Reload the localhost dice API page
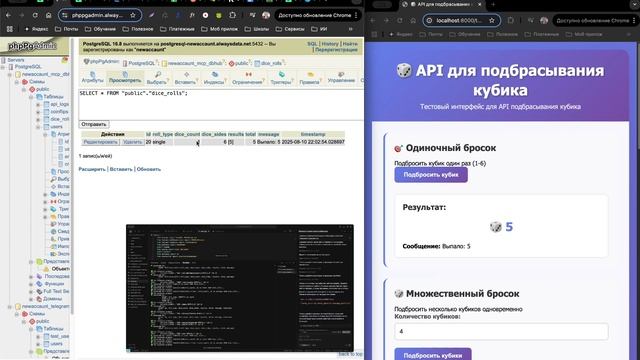The height and width of the screenshot is (360, 640). click(x=400, y=20)
